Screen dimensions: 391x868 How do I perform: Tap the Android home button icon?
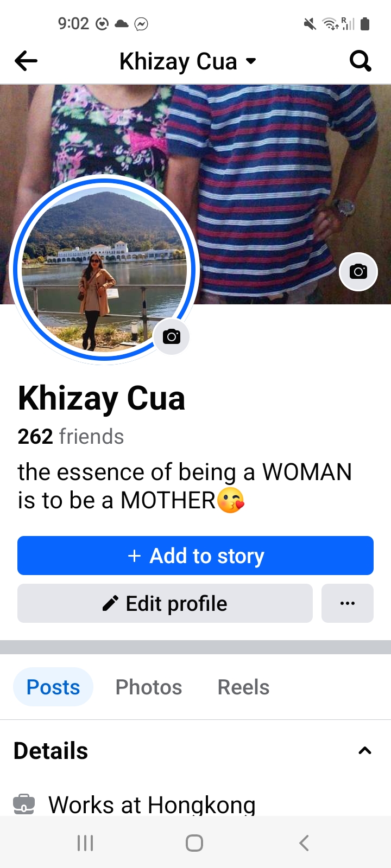tap(194, 843)
